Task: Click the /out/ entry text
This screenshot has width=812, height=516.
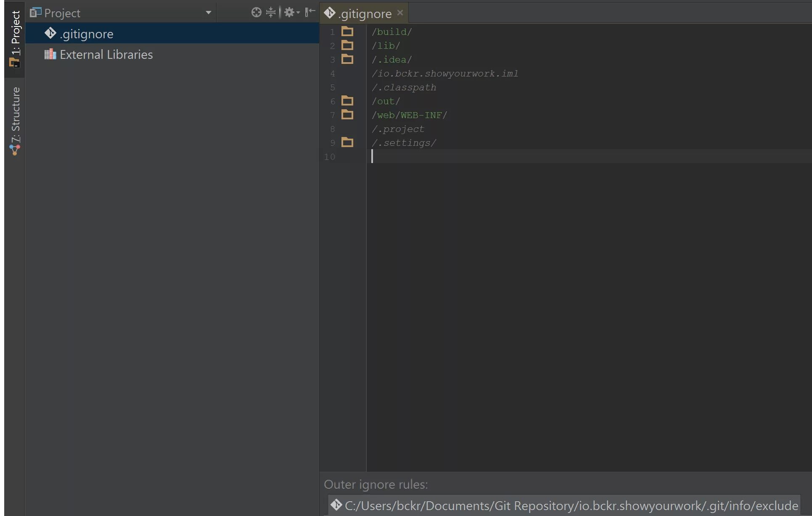Action: click(x=386, y=101)
